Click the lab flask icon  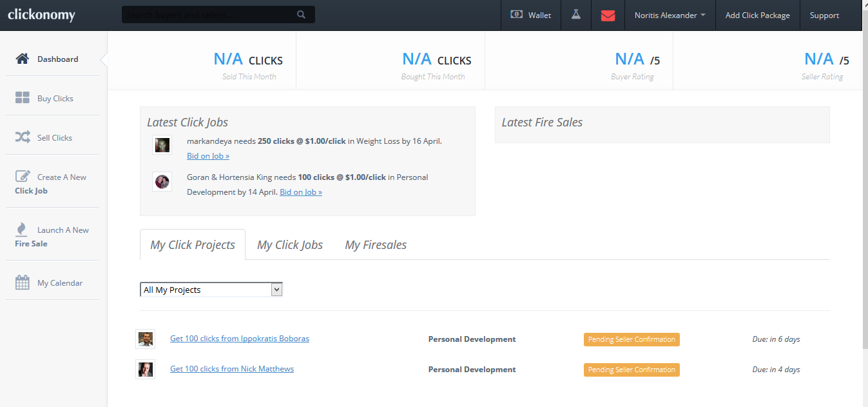pyautogui.click(x=575, y=14)
